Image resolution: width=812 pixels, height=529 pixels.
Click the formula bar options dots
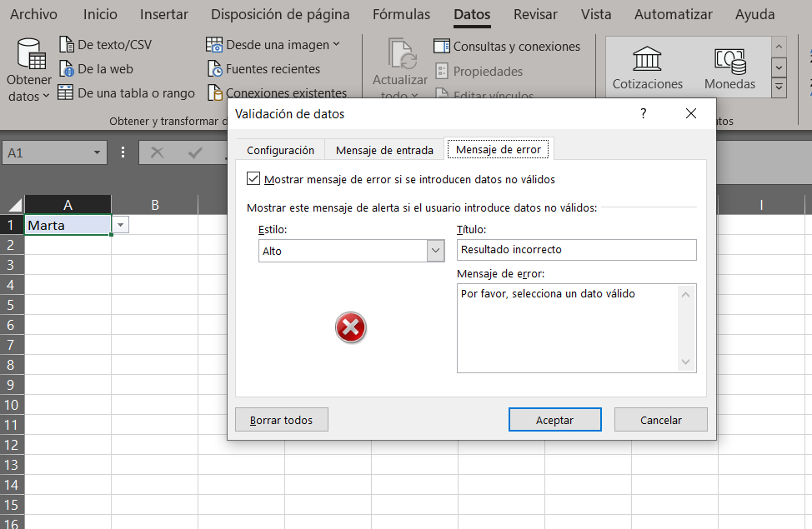point(123,152)
